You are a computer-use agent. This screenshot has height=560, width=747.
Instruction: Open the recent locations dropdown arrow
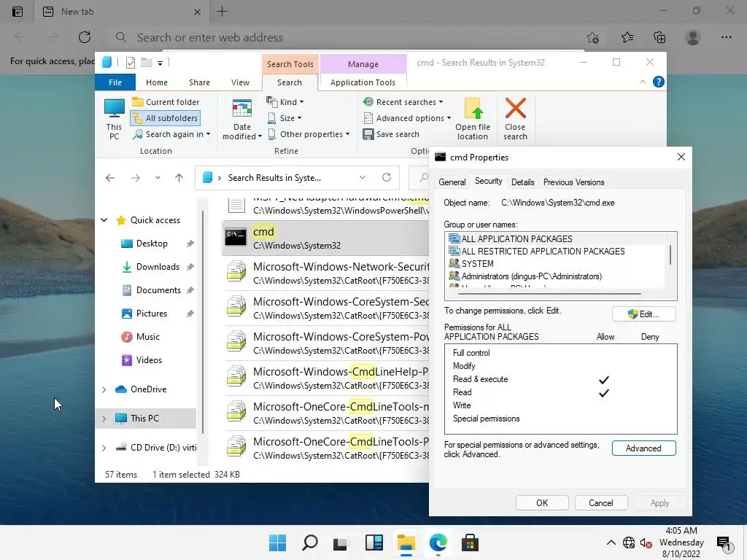158,178
